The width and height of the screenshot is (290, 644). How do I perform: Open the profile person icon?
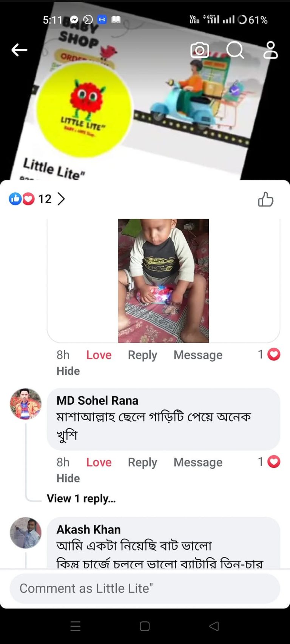click(270, 50)
